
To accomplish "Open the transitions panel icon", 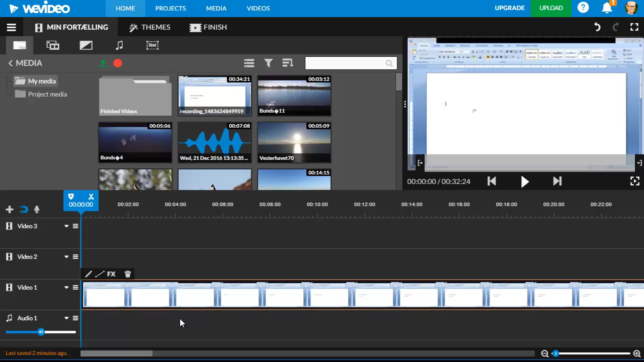I will click(x=86, y=45).
